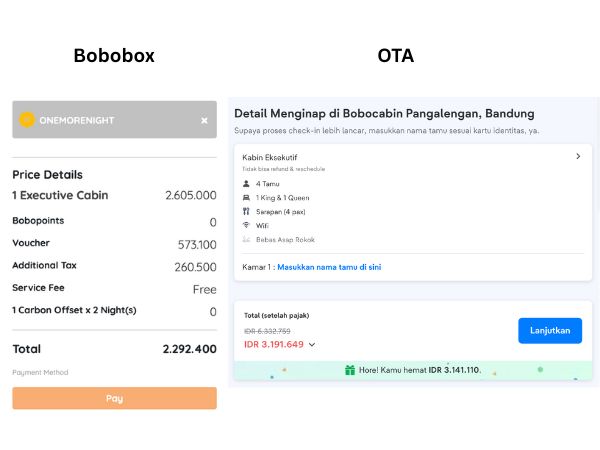The width and height of the screenshot is (600, 450).
Task: Select the 2.605.000 cabin price
Action: click(191, 195)
